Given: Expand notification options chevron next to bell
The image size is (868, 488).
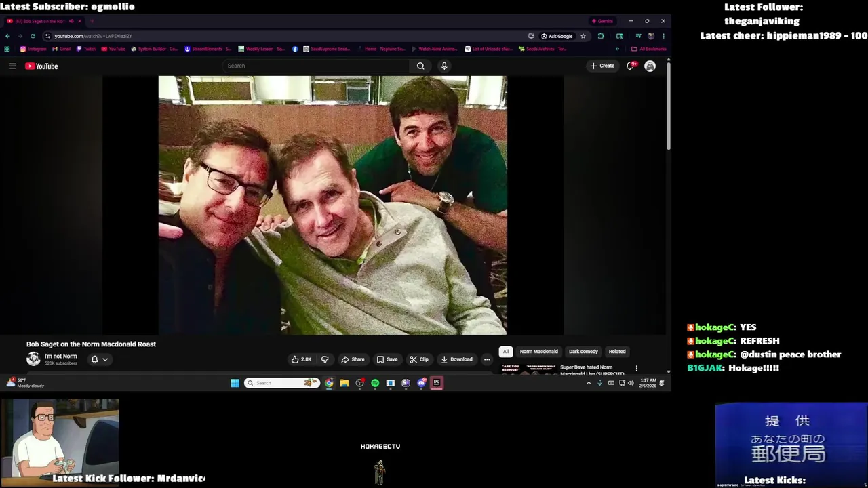Looking at the screenshot, I should pyautogui.click(x=105, y=359).
